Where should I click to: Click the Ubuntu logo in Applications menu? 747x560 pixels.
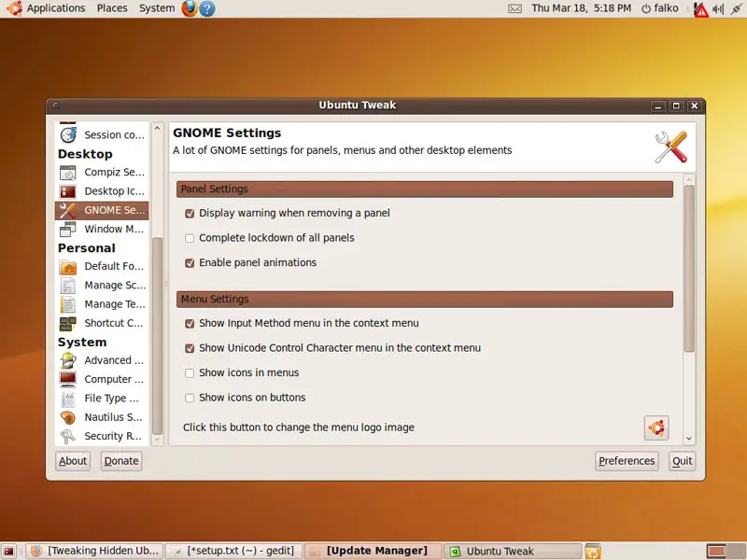[x=14, y=8]
